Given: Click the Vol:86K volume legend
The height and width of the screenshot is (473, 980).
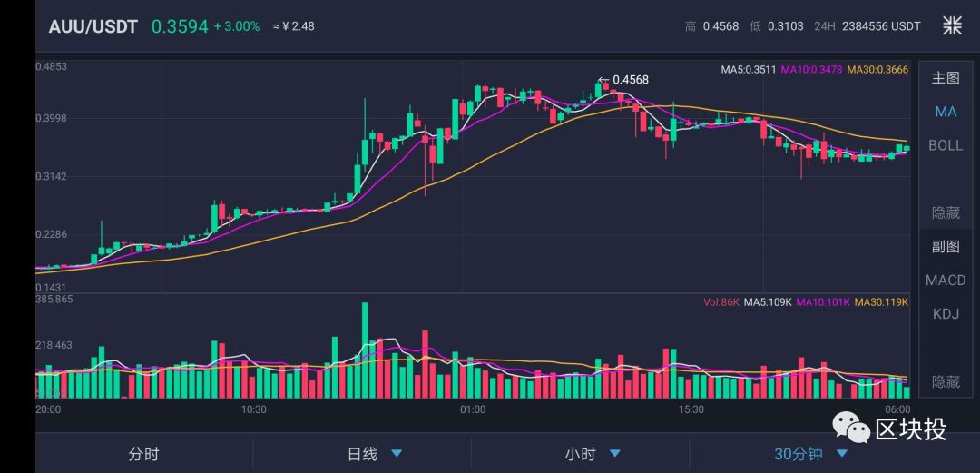Looking at the screenshot, I should (721, 302).
